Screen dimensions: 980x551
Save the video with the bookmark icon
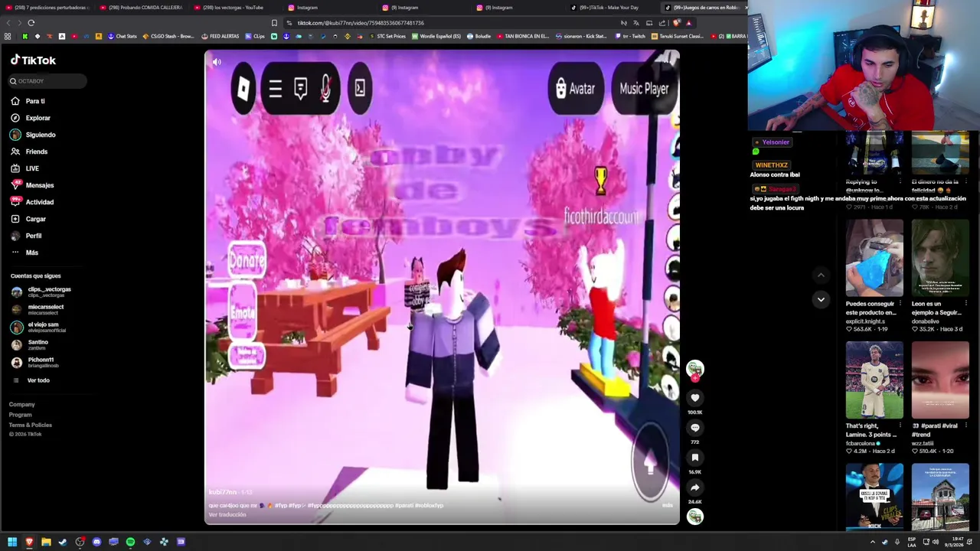694,458
